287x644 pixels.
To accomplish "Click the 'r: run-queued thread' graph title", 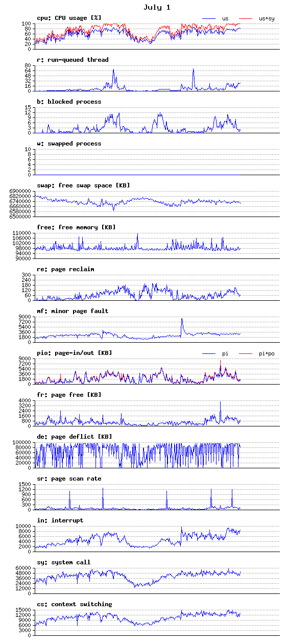I will (x=73, y=60).
